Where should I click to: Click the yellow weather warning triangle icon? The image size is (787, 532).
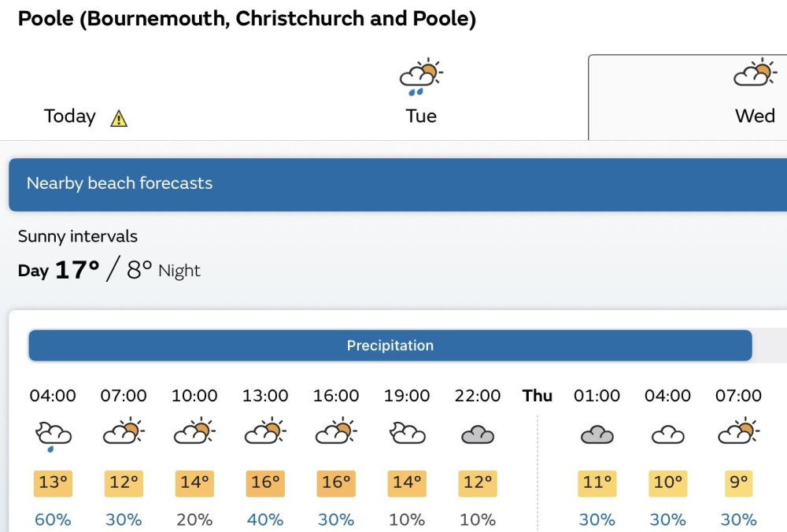119,118
